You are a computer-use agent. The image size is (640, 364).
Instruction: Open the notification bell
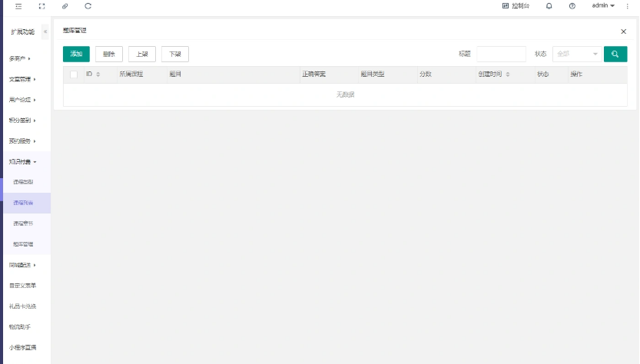point(549,6)
